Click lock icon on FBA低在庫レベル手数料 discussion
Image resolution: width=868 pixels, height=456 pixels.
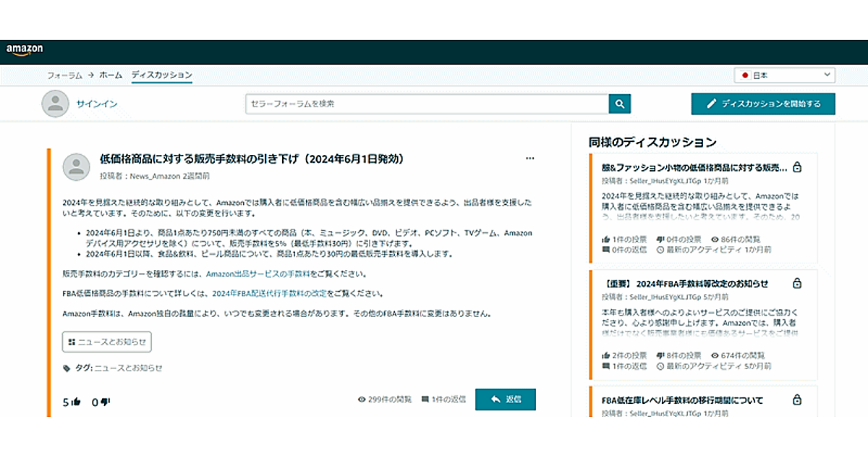click(797, 400)
